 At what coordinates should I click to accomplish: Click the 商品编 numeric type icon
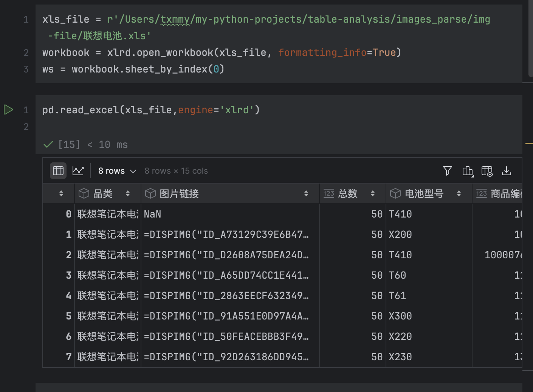pos(482,193)
